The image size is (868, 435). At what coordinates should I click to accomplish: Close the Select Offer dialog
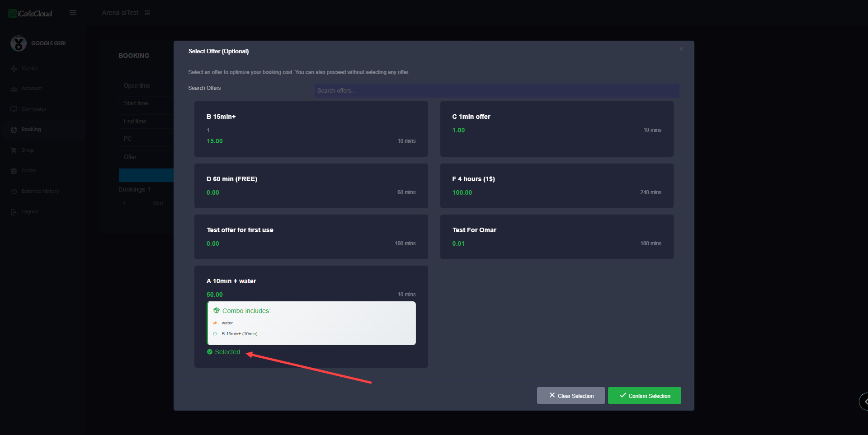coord(681,49)
